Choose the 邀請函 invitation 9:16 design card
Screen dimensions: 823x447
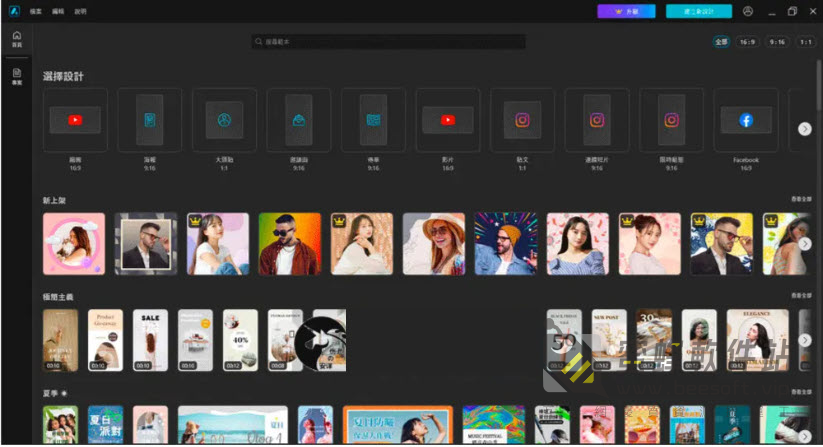(x=299, y=120)
